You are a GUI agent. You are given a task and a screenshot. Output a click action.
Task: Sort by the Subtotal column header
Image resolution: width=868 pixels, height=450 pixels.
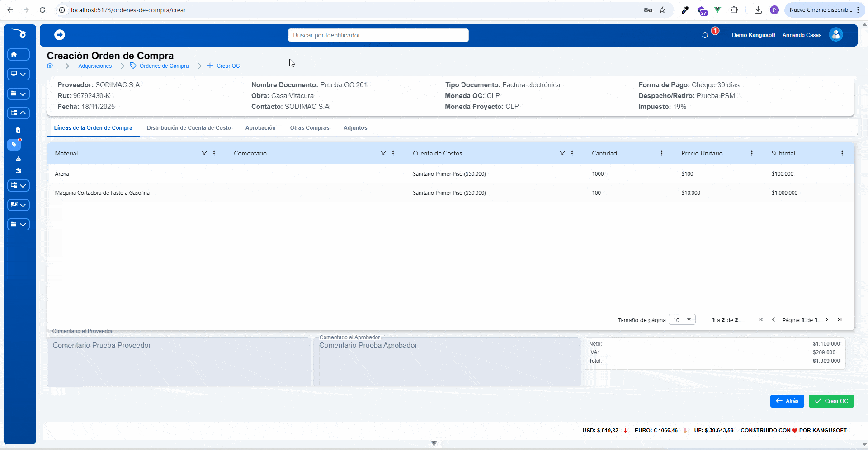pos(783,153)
